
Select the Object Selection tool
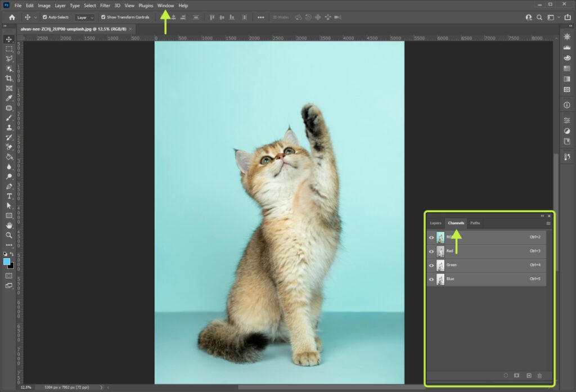[x=9, y=69]
